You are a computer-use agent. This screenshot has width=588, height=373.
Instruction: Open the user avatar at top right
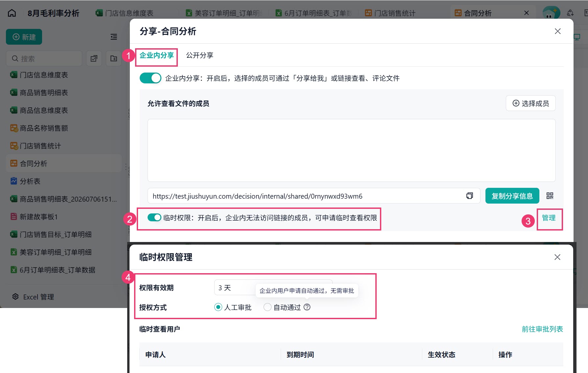click(551, 13)
